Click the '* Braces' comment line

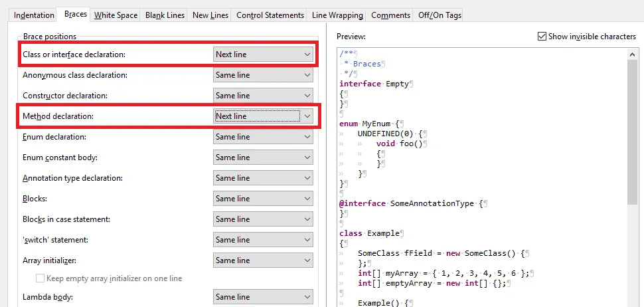[x=362, y=64]
